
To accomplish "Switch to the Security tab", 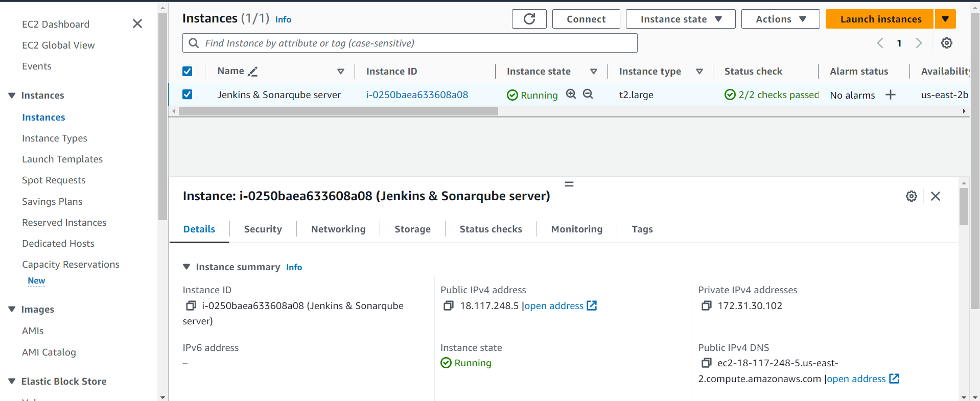I will (263, 229).
